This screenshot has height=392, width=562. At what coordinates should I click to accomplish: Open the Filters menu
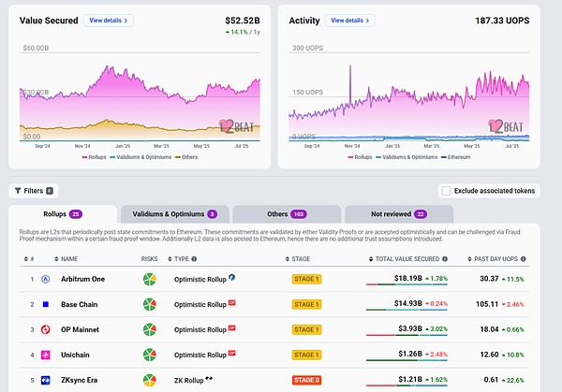[33, 190]
